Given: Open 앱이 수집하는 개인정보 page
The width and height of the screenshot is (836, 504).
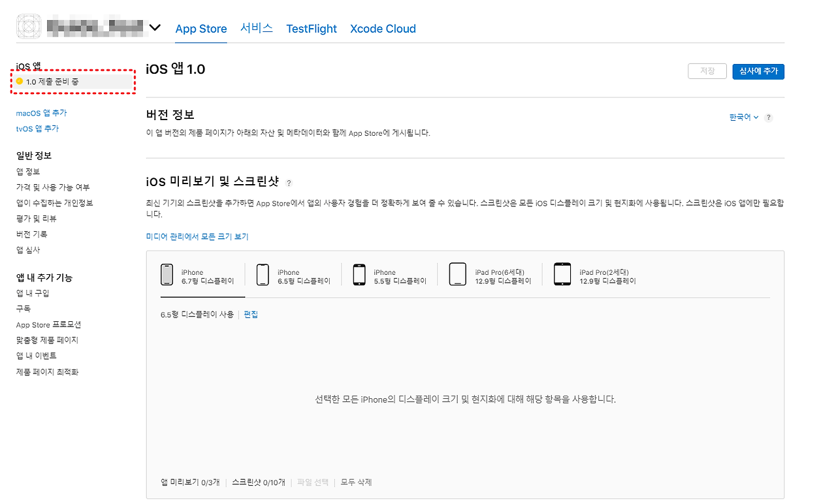Looking at the screenshot, I should click(x=55, y=203).
